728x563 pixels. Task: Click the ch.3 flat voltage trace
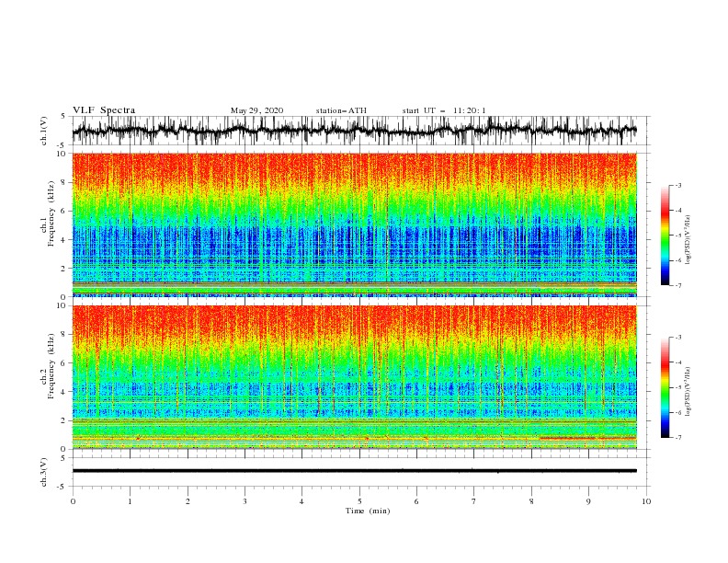354,471
